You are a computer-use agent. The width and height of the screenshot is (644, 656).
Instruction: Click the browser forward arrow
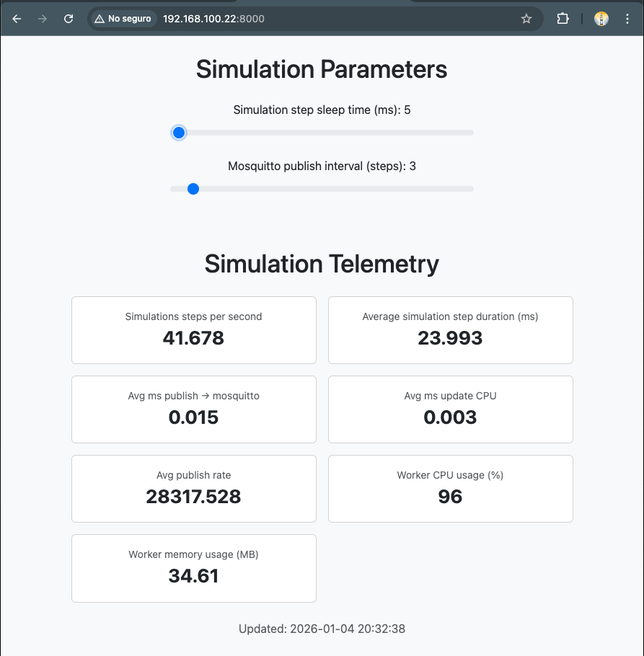click(x=43, y=19)
